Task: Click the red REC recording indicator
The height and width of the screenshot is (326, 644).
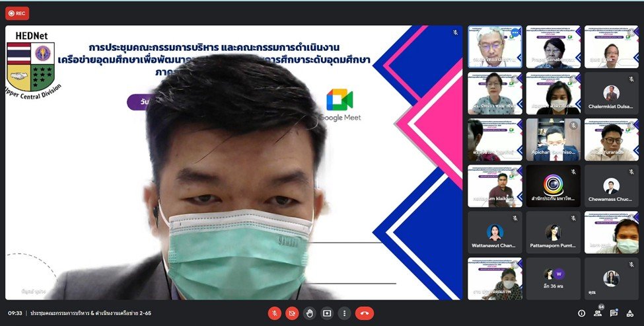Action: (17, 13)
